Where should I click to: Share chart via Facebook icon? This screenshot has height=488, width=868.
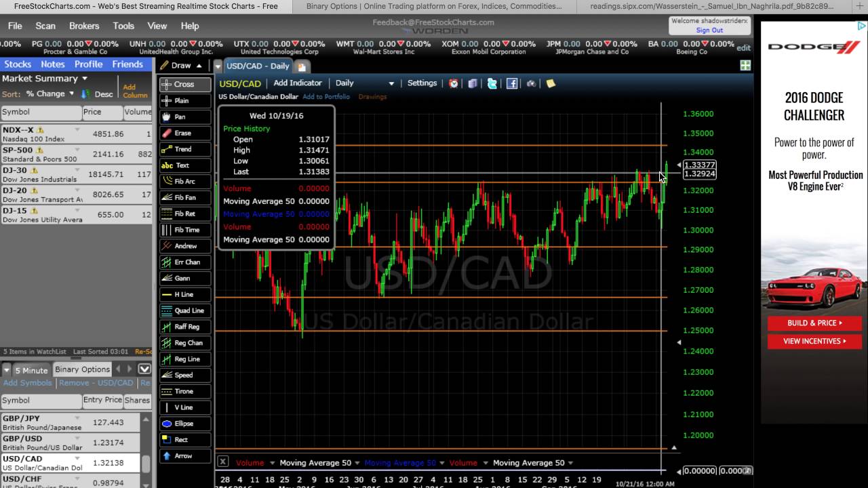click(512, 83)
